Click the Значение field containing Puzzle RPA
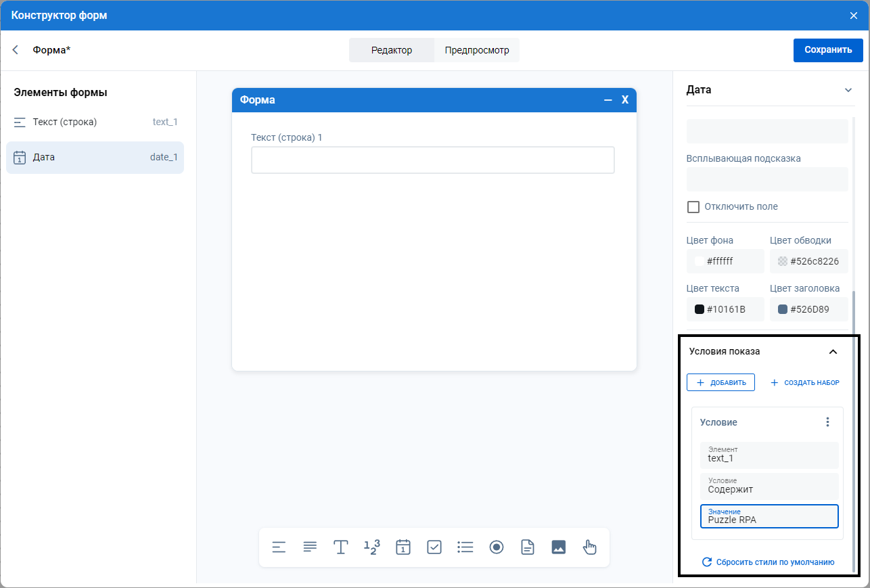 pyautogui.click(x=769, y=516)
